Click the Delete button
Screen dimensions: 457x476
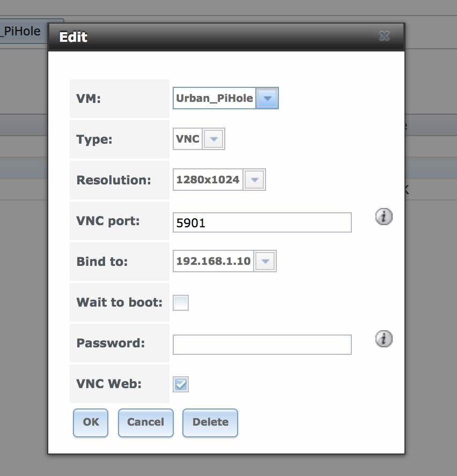210,422
